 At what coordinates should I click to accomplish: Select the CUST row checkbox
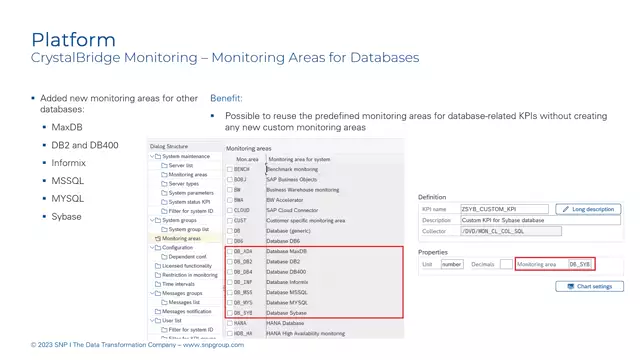click(230, 220)
